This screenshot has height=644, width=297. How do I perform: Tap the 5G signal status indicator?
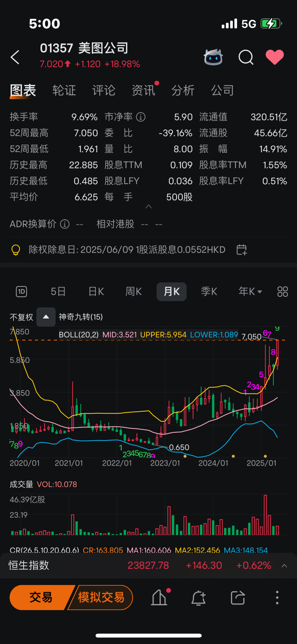click(249, 24)
